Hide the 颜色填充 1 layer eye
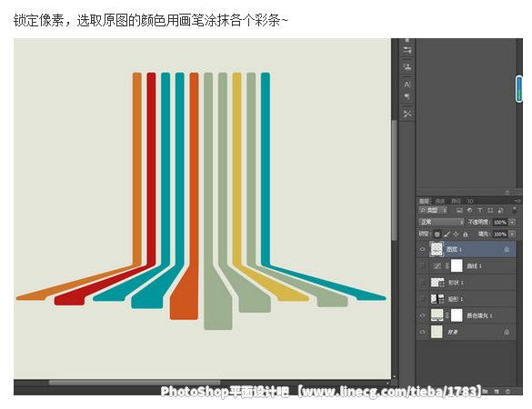This screenshot has width=532, height=409. pyautogui.click(x=422, y=315)
